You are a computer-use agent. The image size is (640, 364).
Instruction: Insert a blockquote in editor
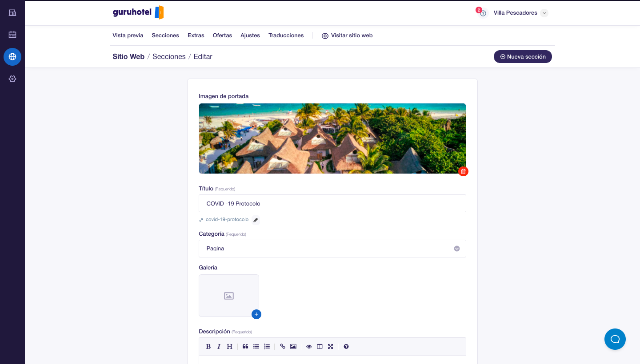(x=245, y=347)
